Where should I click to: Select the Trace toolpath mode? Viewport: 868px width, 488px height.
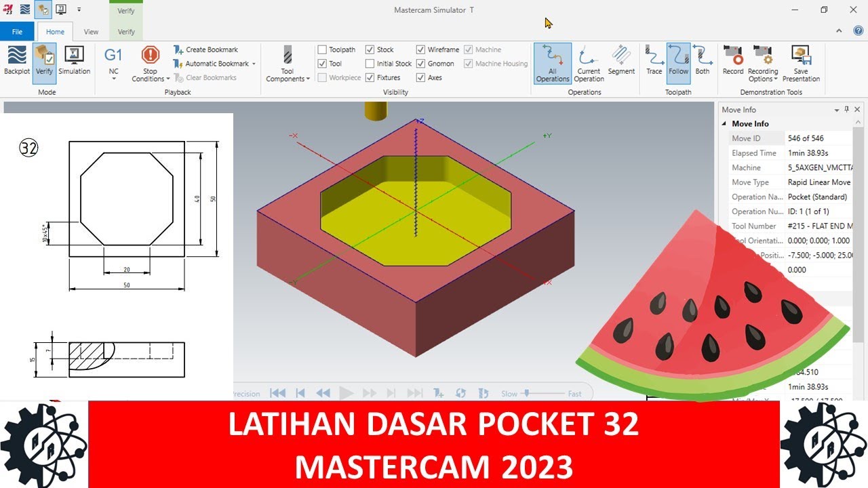[654, 61]
